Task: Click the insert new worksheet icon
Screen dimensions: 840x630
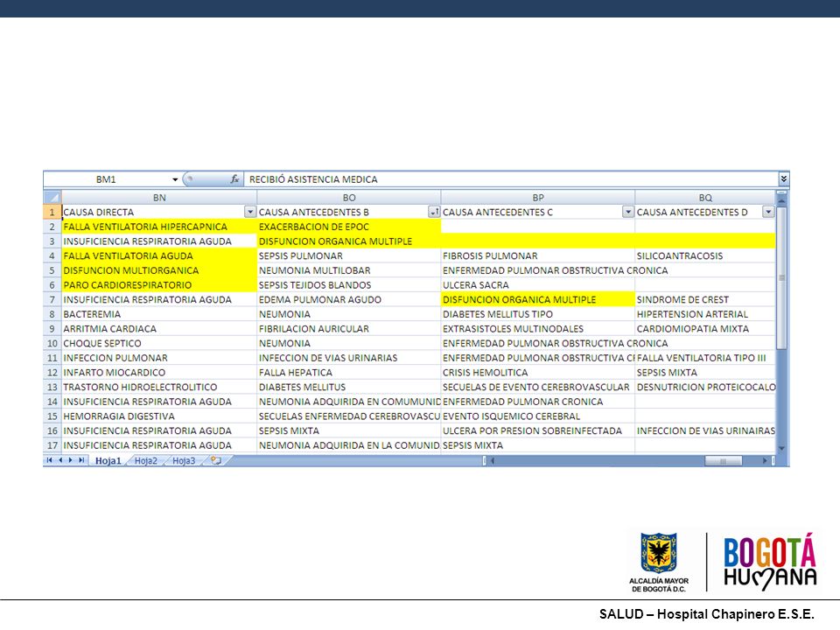Action: tap(216, 460)
